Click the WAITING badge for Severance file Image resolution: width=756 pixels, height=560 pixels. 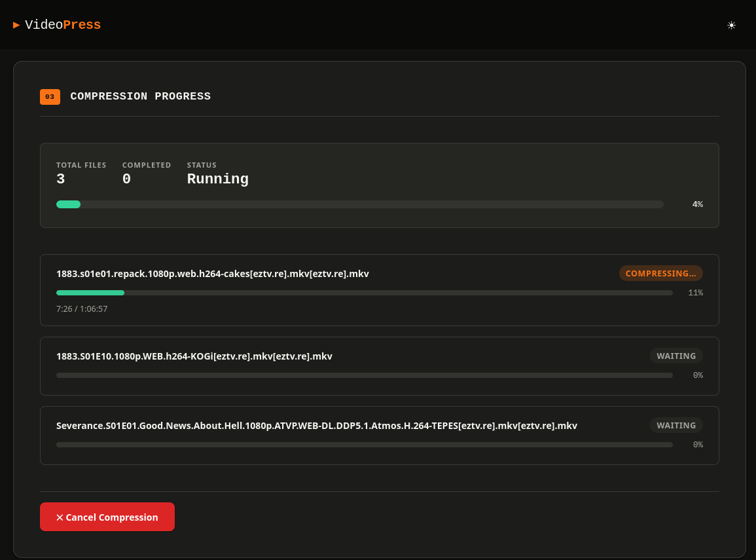pyautogui.click(x=676, y=425)
